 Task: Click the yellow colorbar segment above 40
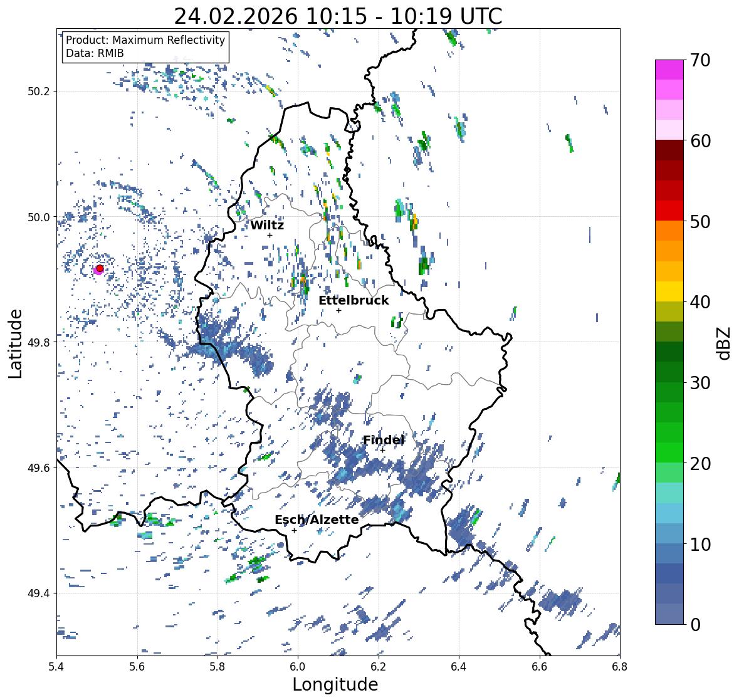[x=669, y=291]
